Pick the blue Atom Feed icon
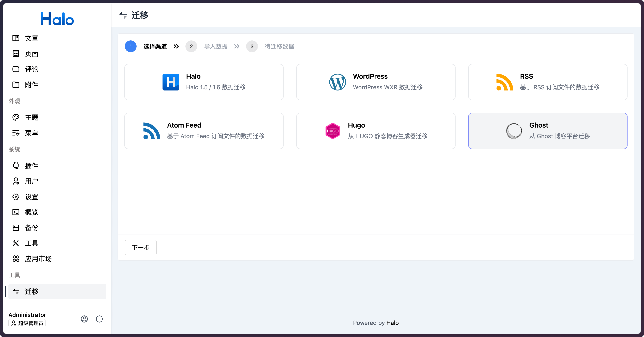Screen dimensions: 644x337 (152, 131)
